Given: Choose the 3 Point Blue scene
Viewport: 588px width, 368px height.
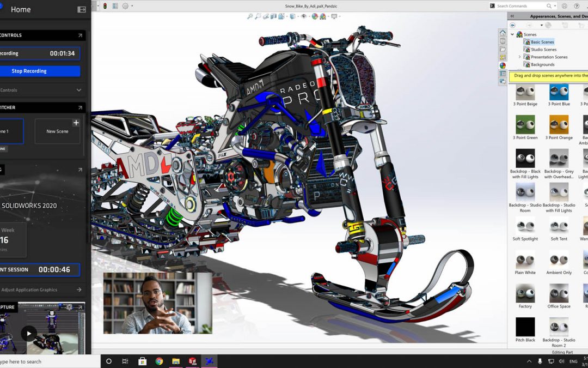Looking at the screenshot, I should [x=559, y=95].
